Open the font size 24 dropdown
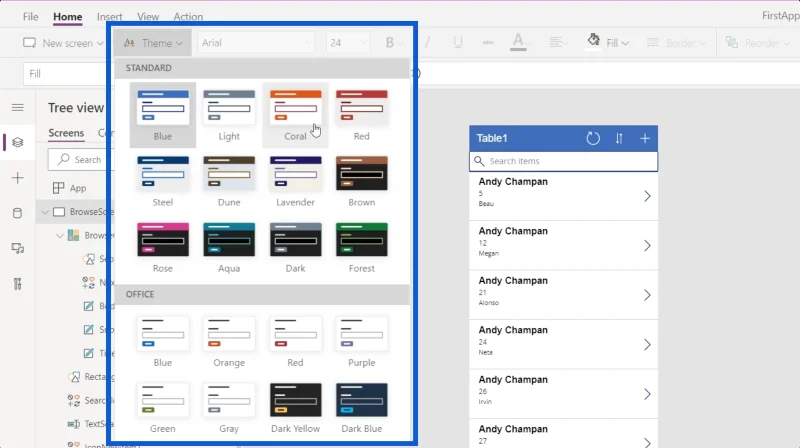 347,43
